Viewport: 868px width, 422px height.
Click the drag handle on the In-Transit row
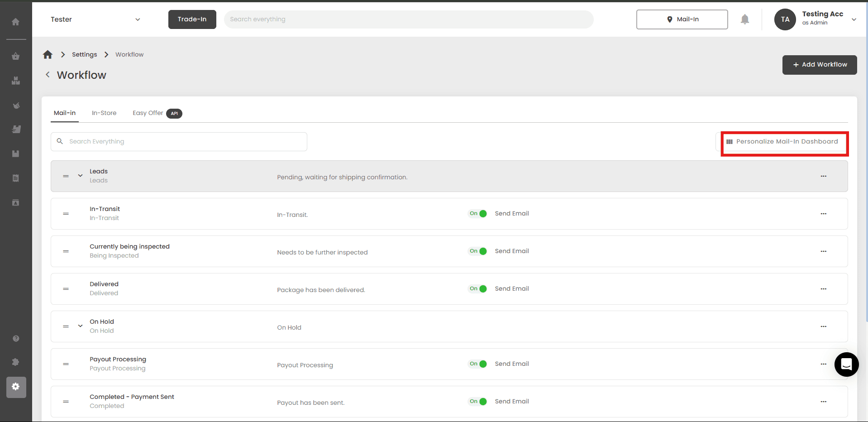66,213
